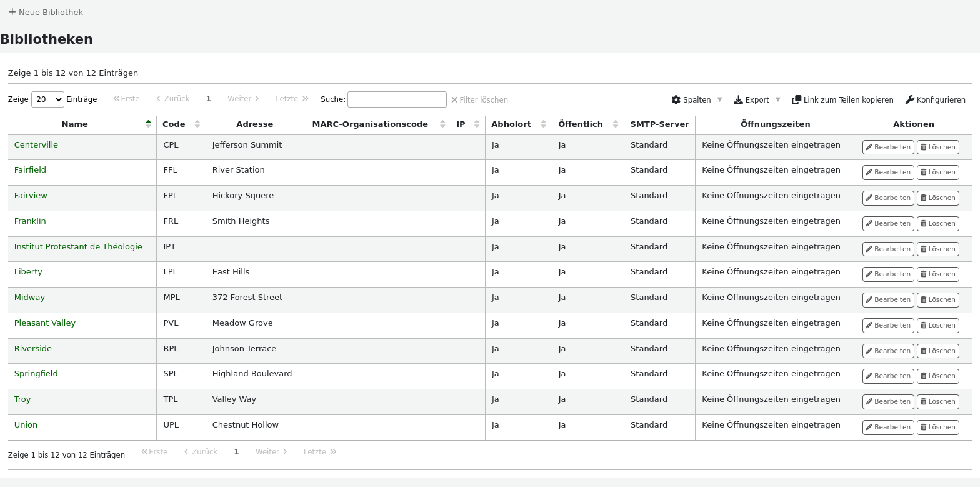
Task: Open the Centerville library link
Action: [x=36, y=144]
